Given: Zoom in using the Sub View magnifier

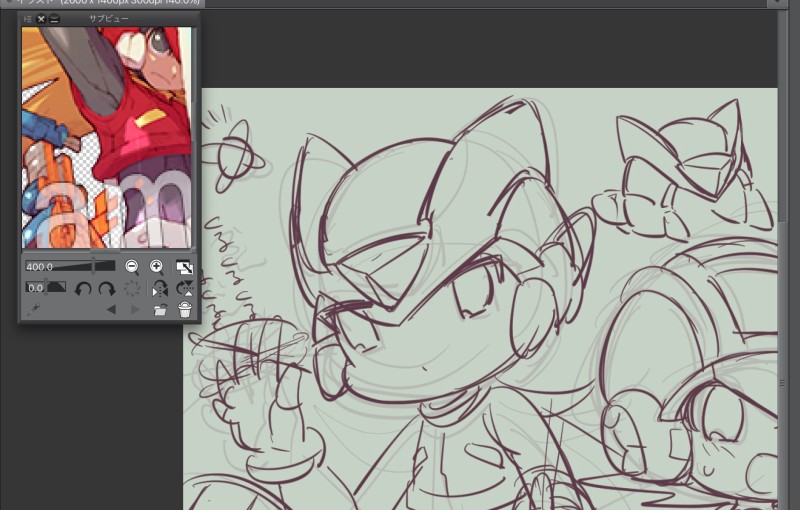Looking at the screenshot, I should pos(157,267).
